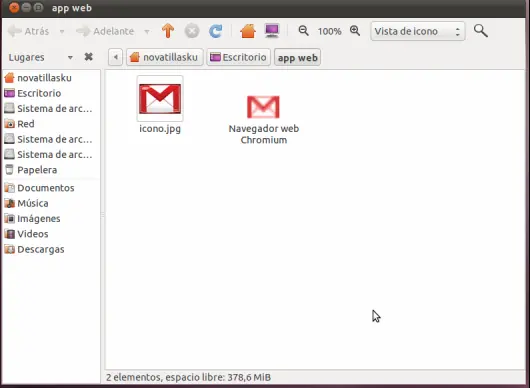Click the icono.jpg file name label
Screen dimensions: 530x388
click(160, 129)
